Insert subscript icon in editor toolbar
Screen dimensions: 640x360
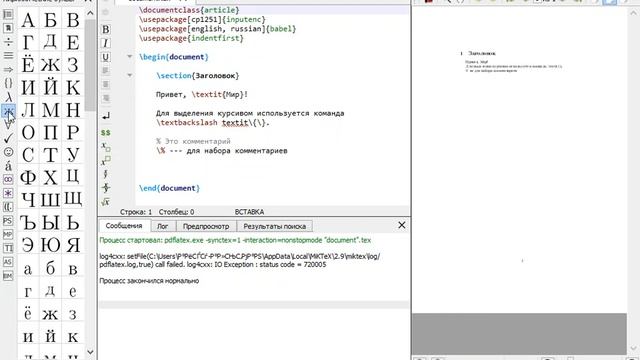(x=106, y=147)
